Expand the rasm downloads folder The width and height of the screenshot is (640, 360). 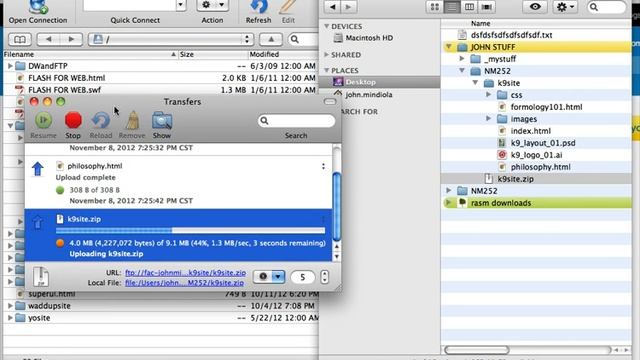coord(449,203)
